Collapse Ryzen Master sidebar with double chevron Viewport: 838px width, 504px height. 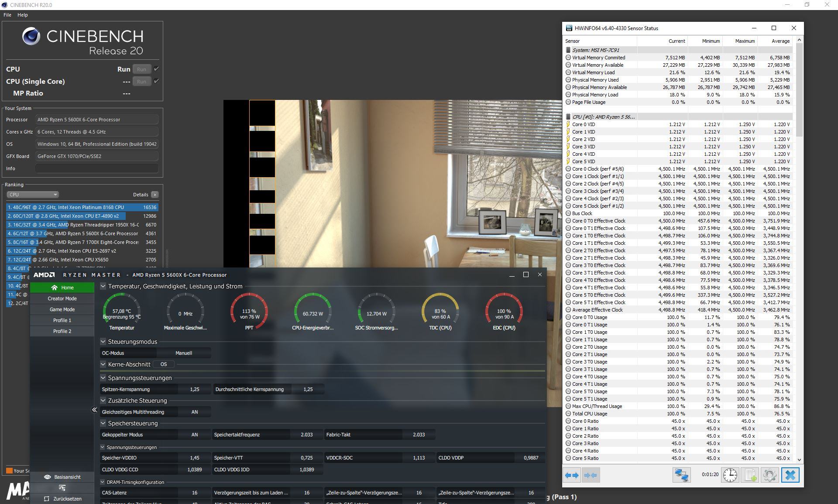click(x=94, y=409)
